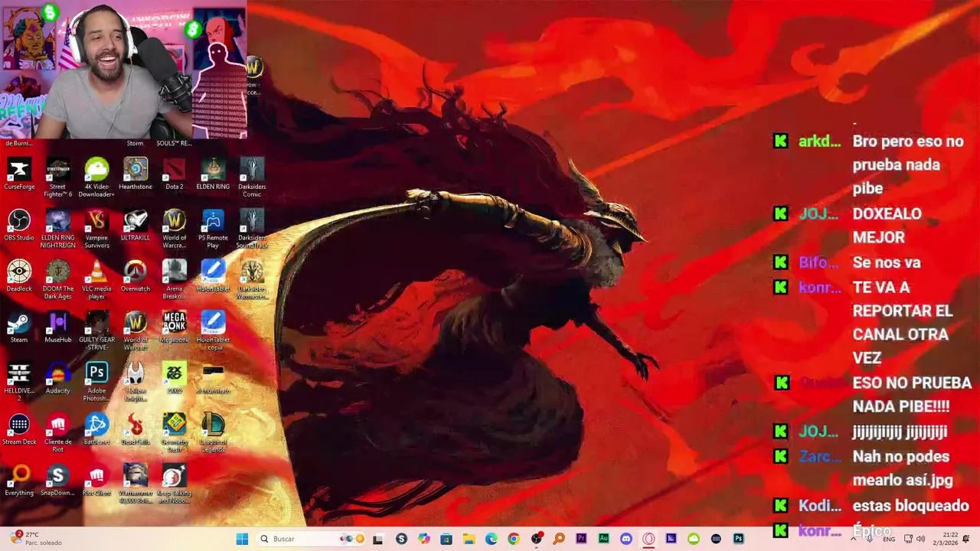Select the Stream Deck desktop icon
980x551 pixels.
[x=19, y=430]
